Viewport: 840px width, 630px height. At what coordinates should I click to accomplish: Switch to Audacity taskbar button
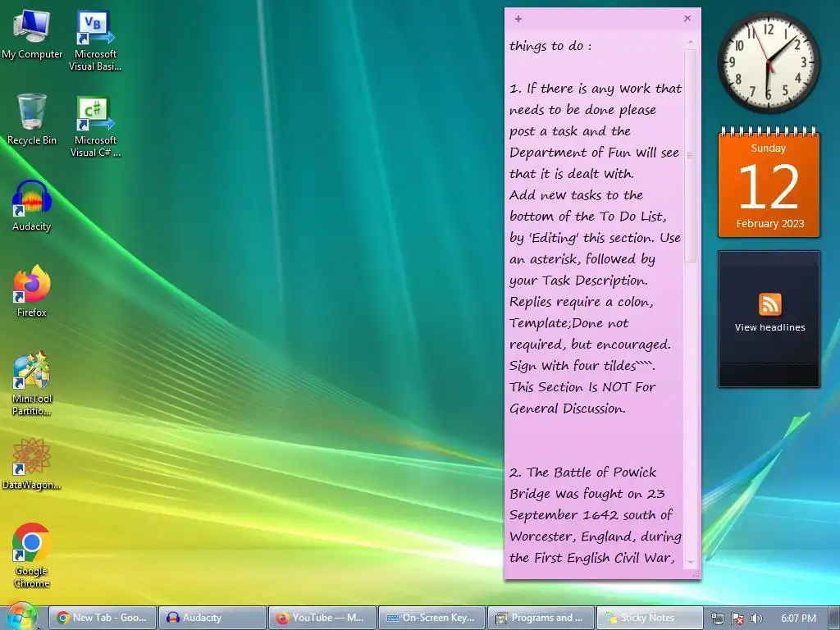212,618
